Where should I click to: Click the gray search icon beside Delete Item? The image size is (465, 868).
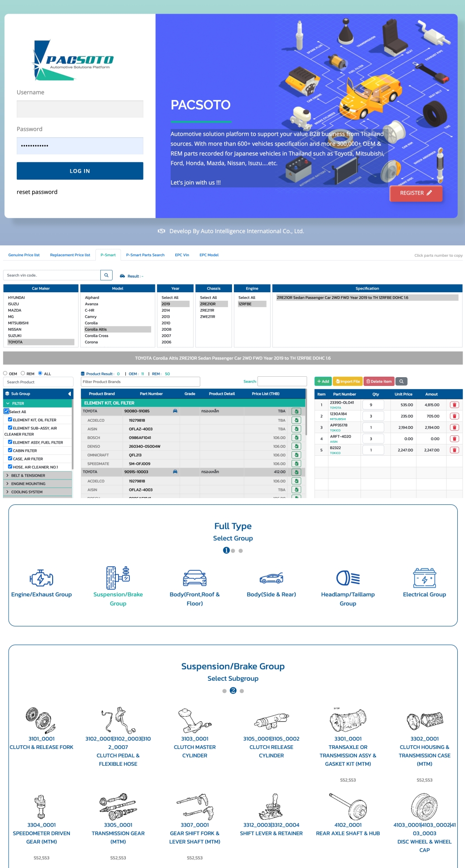401,381
